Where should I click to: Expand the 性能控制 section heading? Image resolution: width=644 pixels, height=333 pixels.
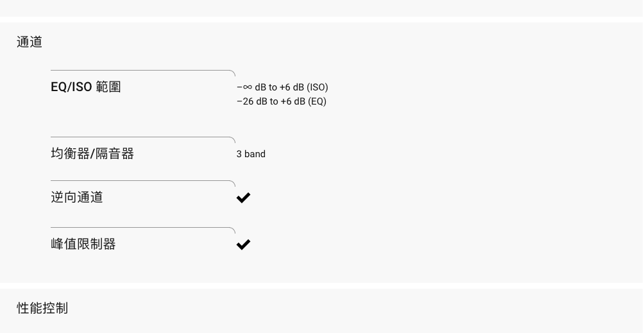pyautogui.click(x=42, y=308)
